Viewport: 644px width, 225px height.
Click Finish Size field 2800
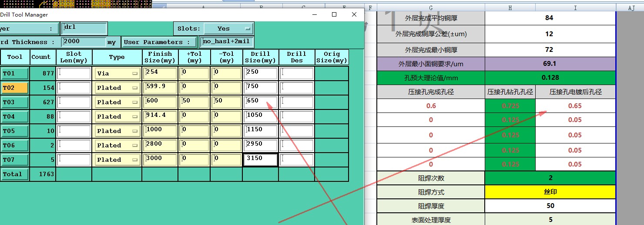click(x=160, y=145)
